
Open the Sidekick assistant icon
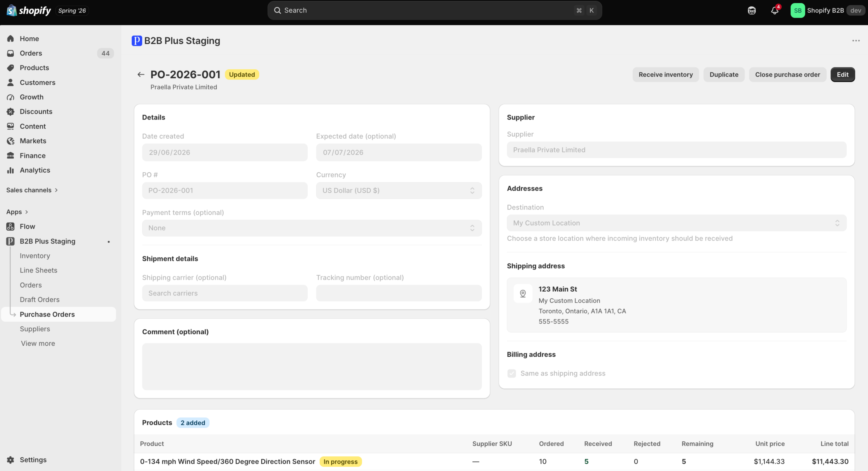752,10
